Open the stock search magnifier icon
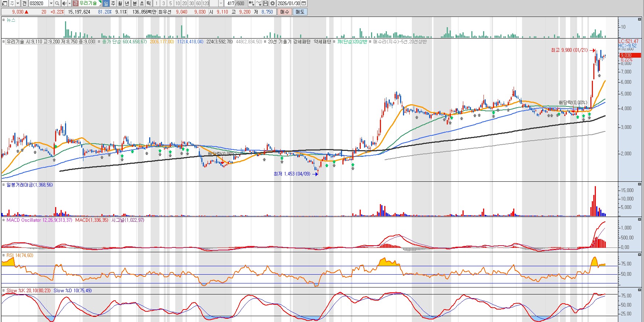 [x=57, y=3]
